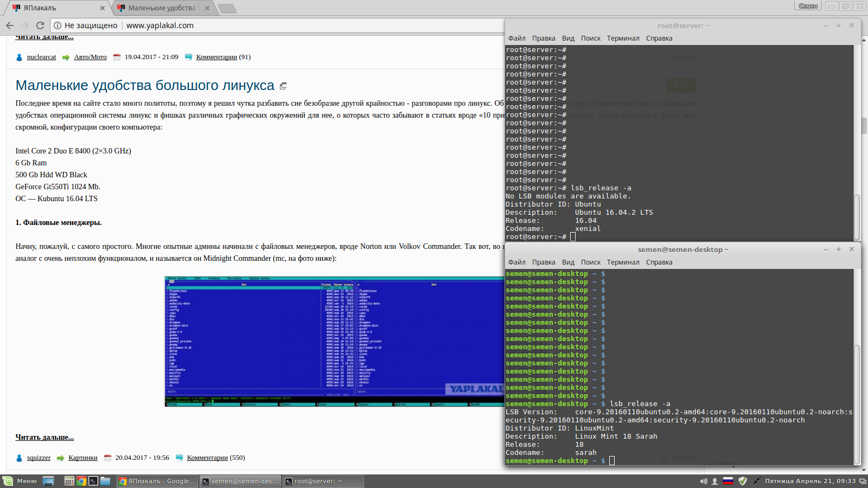868x488 pixels.
Task: Switch to 'root@server: ~' taskbar window
Action: [x=323, y=481]
